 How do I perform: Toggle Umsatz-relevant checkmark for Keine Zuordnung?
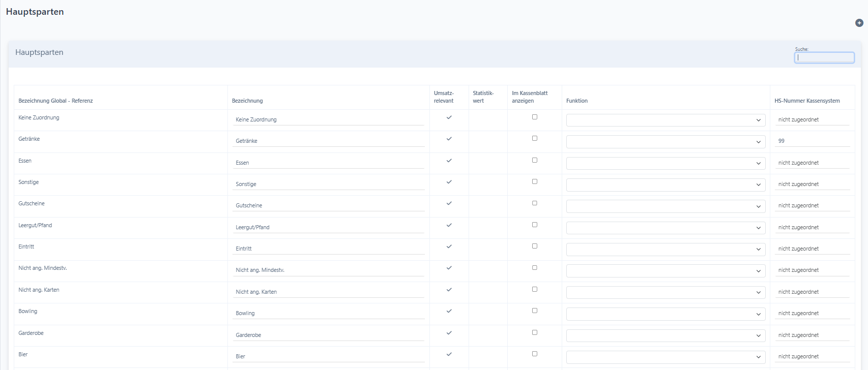(449, 117)
